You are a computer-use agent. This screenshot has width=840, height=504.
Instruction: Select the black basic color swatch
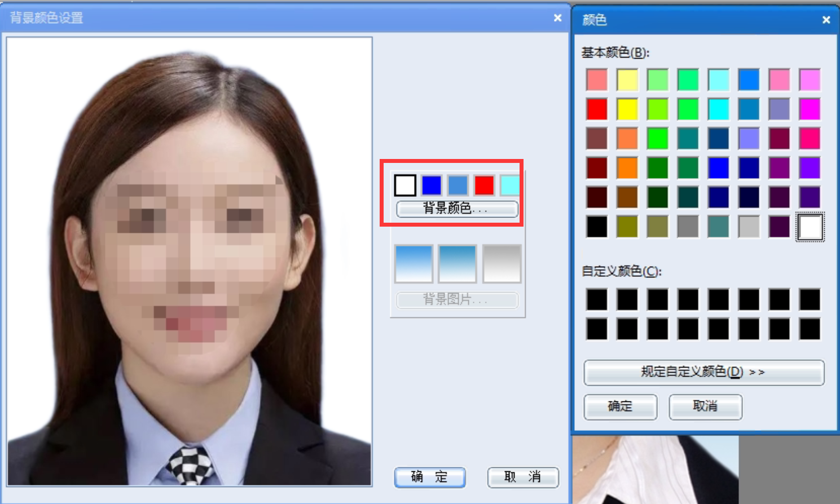coord(596,227)
